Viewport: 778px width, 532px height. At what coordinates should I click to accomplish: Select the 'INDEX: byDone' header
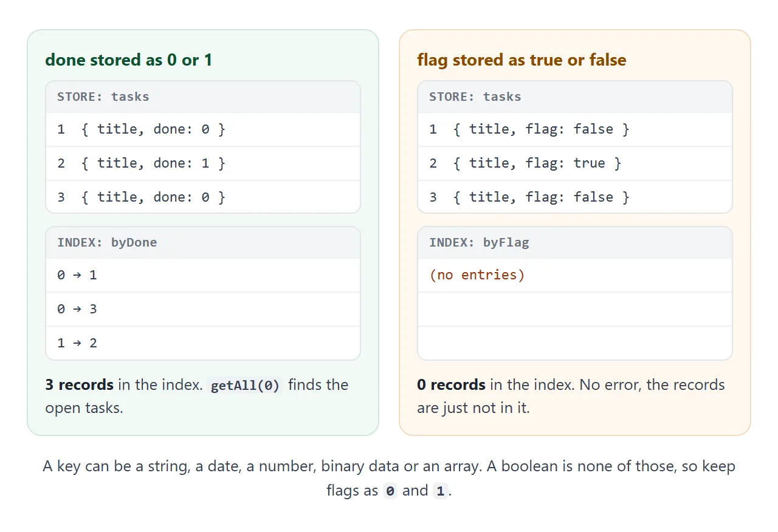coord(203,242)
